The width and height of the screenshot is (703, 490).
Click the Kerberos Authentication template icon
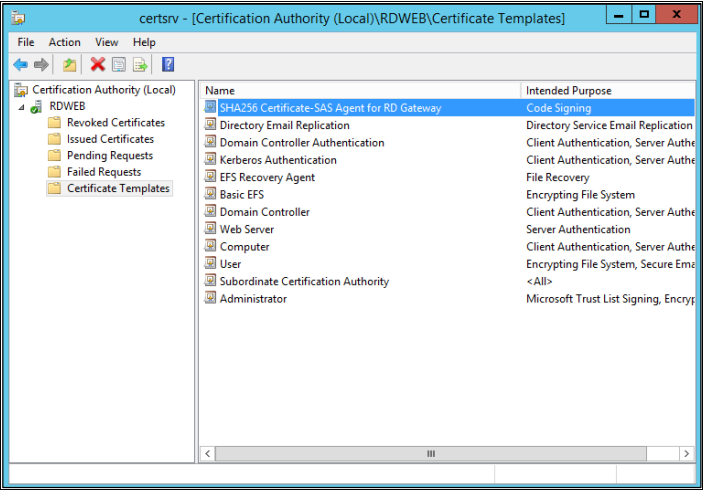[x=210, y=159]
